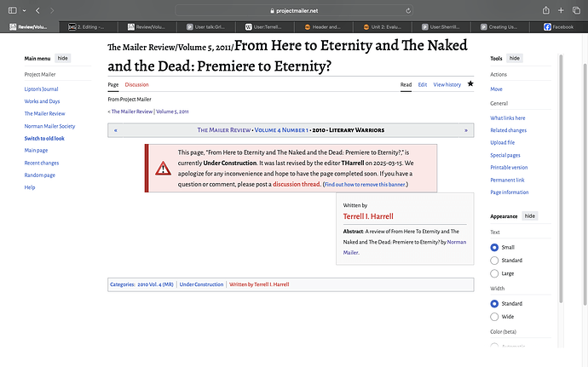
Task: Click the watch star icon
Action: click(470, 83)
